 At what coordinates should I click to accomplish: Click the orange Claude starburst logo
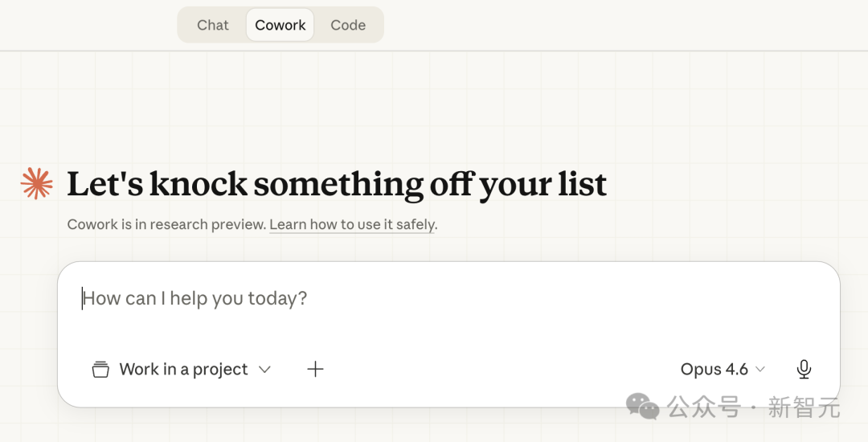[x=36, y=183]
